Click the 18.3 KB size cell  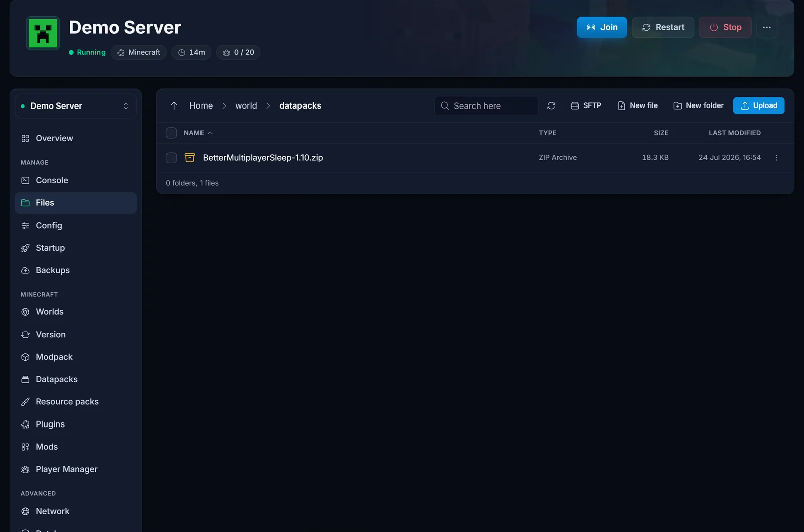click(655, 158)
